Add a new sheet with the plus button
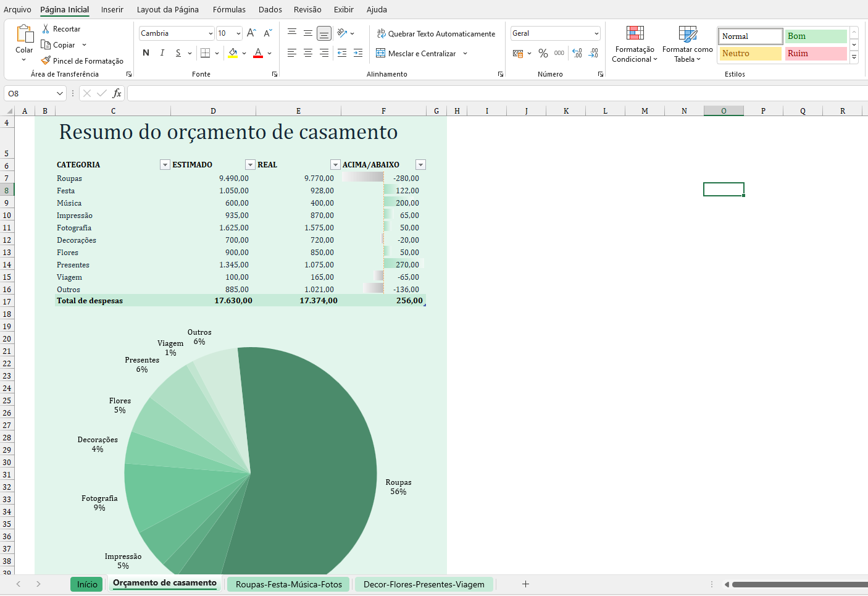 click(525, 584)
